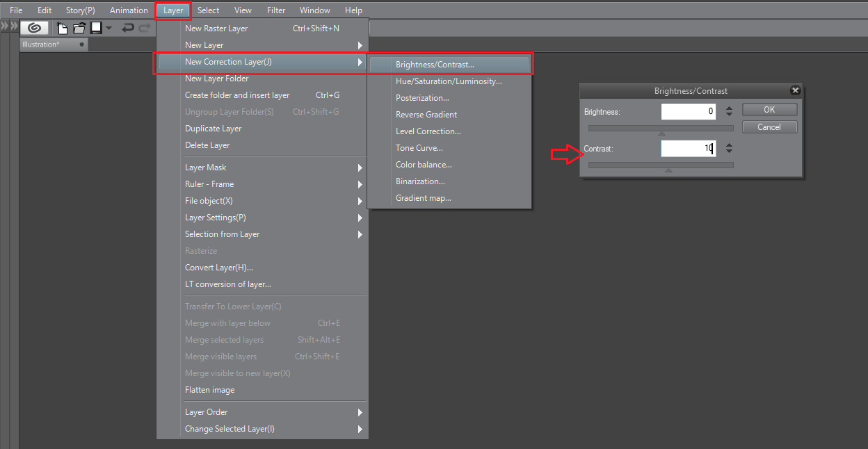Open the Help menu
The width and height of the screenshot is (868, 449).
353,10
